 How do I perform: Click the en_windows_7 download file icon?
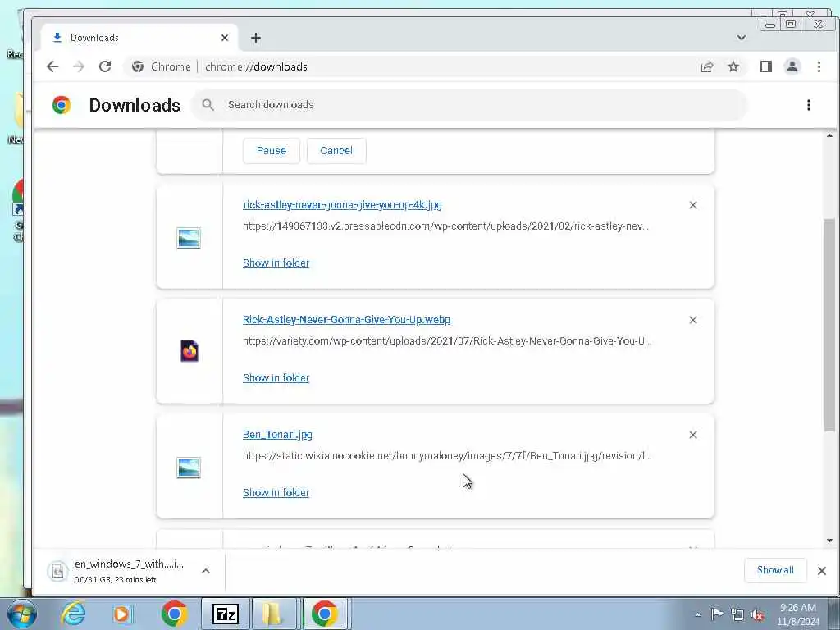pos(58,571)
